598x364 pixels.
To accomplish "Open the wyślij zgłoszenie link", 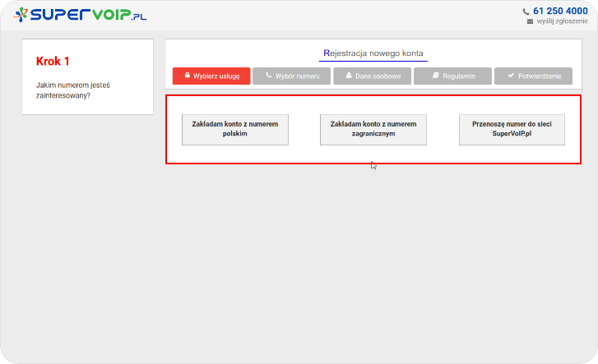I will click(563, 22).
